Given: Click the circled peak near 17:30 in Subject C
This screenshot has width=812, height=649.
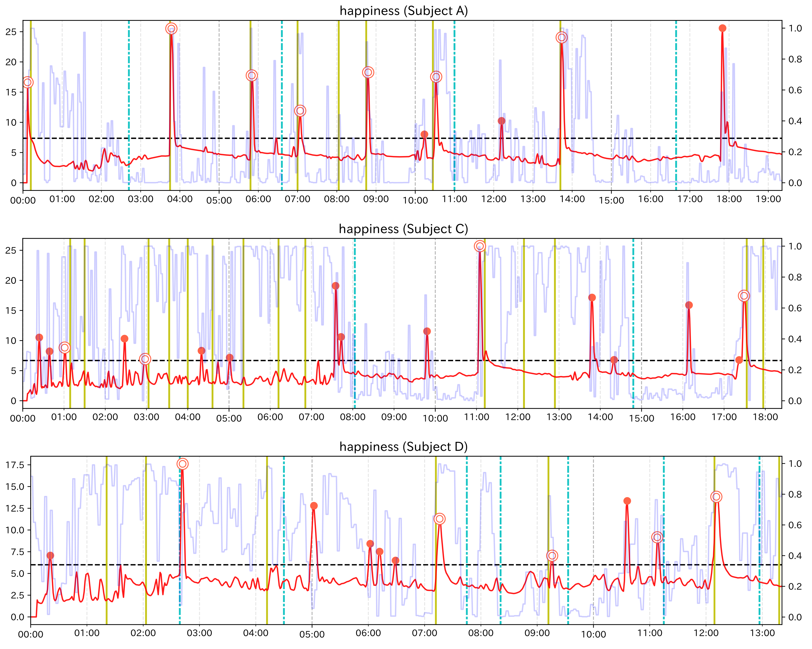Looking at the screenshot, I should pyautogui.click(x=744, y=296).
